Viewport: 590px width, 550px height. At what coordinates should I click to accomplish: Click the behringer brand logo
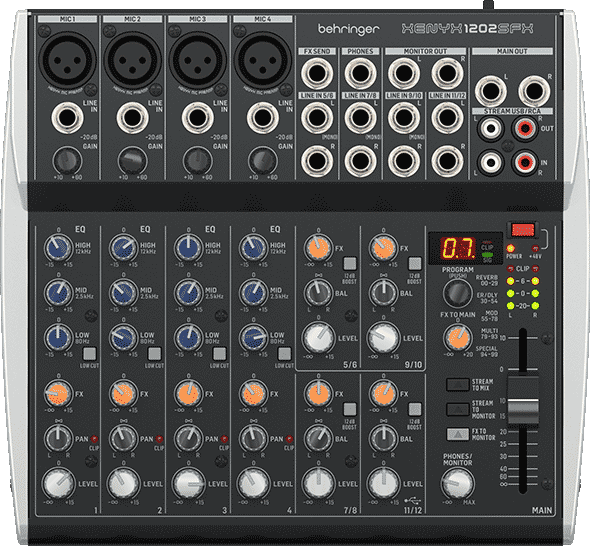tap(348, 29)
